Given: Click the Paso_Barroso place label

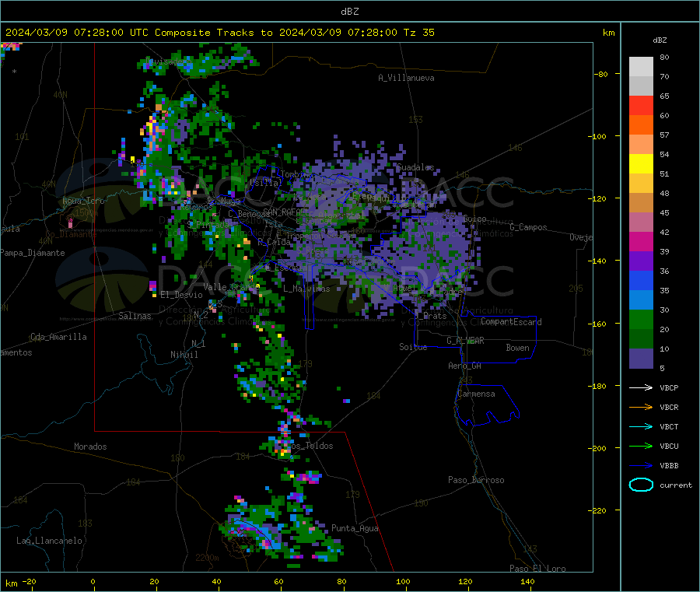Looking at the screenshot, I should (x=476, y=480).
